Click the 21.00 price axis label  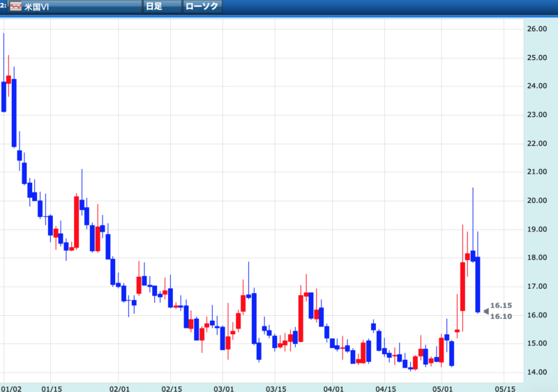pos(537,172)
